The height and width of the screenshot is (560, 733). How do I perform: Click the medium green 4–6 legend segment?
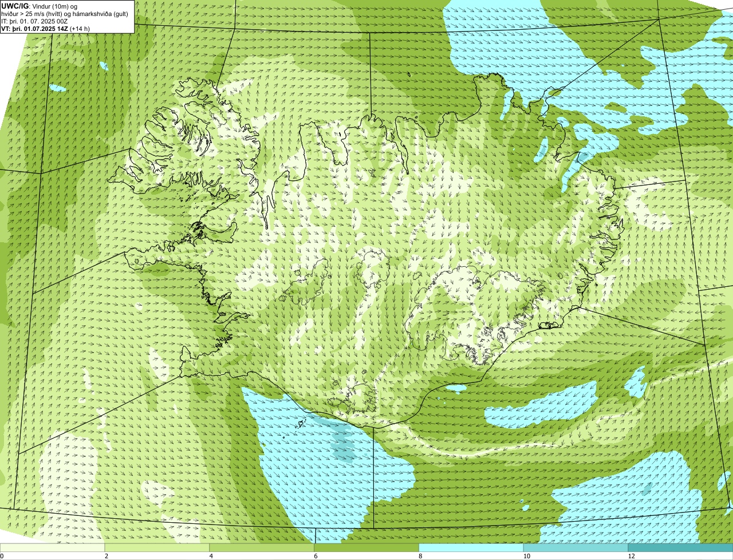[262, 547]
